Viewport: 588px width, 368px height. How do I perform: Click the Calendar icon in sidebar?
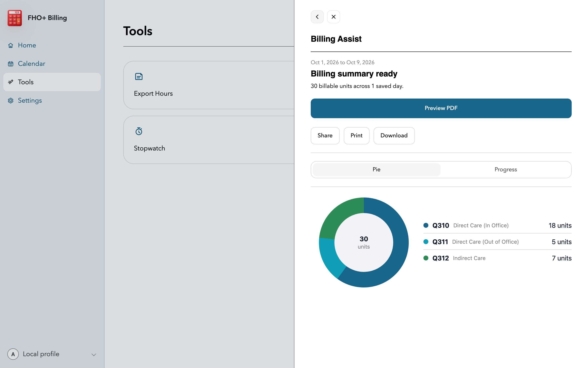click(10, 64)
